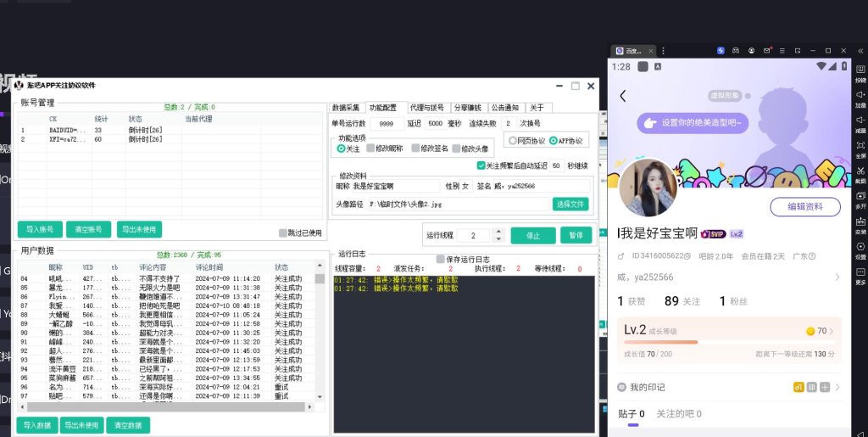Image resolution: width=868 pixels, height=437 pixels.
Task: Click the 加量 volume up icon
Action: point(860,94)
